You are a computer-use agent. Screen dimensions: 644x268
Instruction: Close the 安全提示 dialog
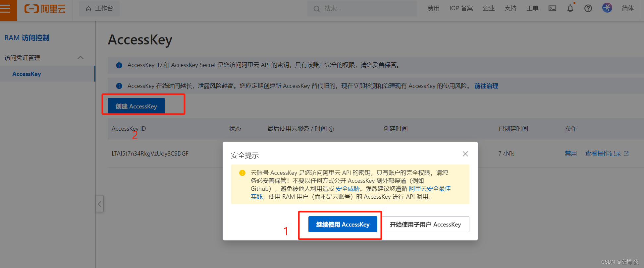[465, 154]
